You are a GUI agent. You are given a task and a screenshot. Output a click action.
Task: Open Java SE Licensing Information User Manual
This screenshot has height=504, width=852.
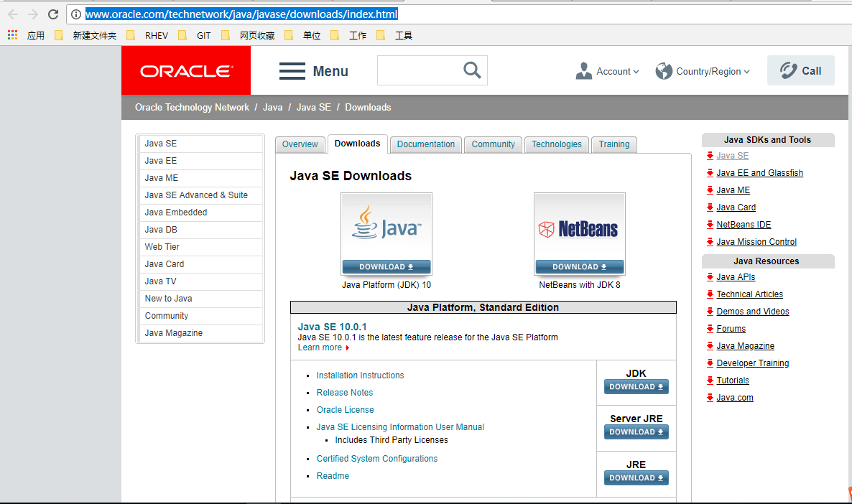[400, 427]
